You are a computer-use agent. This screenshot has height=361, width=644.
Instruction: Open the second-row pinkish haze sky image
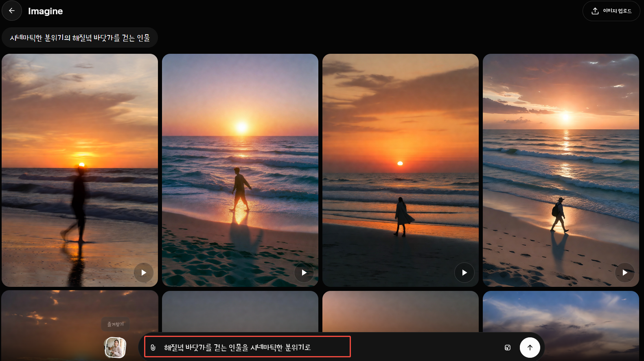click(401, 312)
